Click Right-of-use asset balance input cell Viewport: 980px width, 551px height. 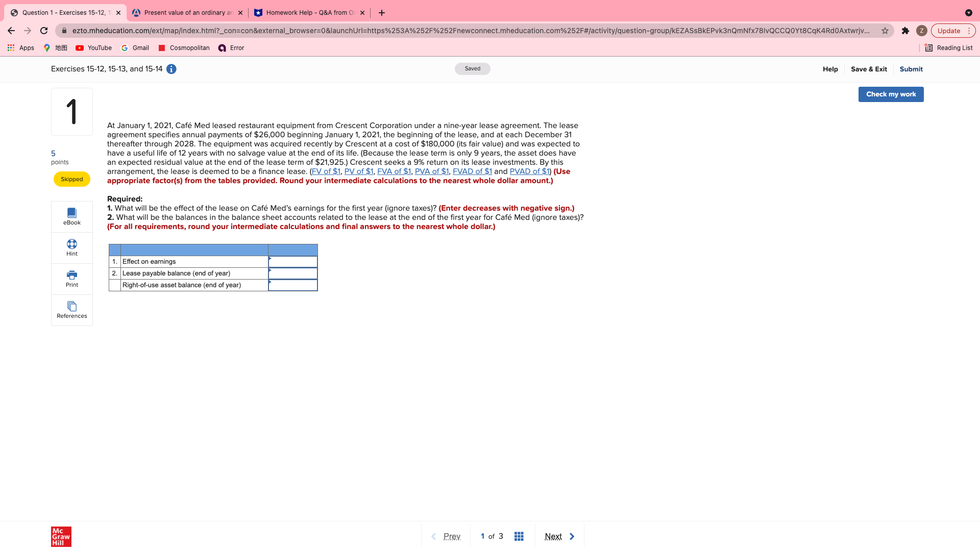293,285
